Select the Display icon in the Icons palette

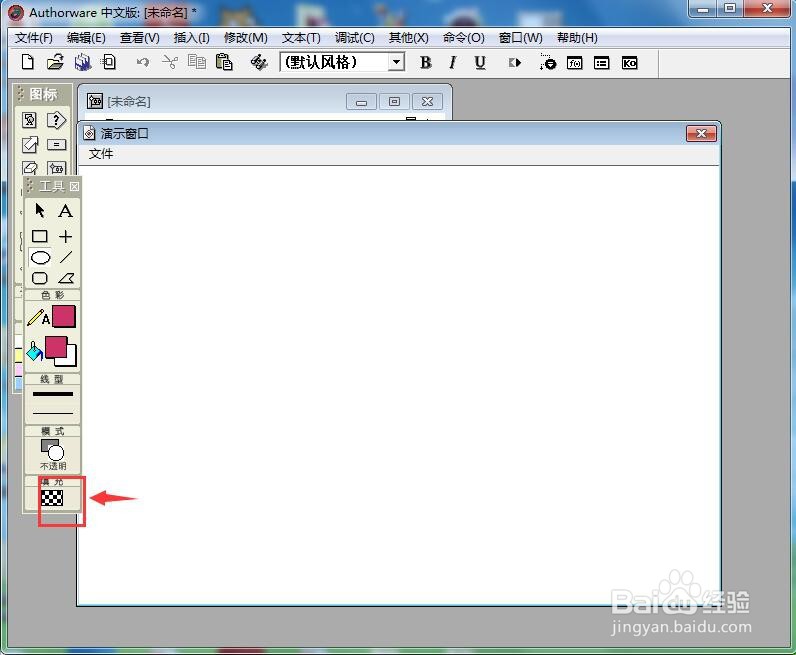click(29, 120)
